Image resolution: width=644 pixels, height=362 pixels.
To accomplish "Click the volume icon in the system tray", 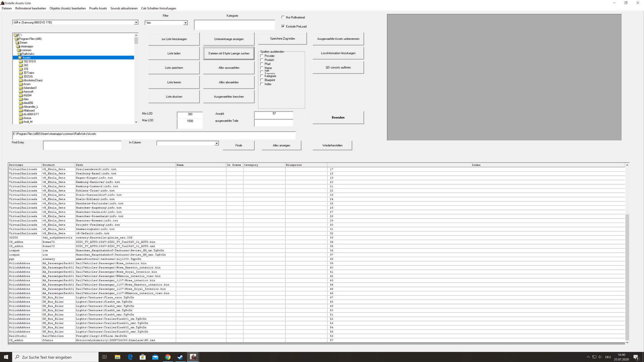I will tap(600, 357).
